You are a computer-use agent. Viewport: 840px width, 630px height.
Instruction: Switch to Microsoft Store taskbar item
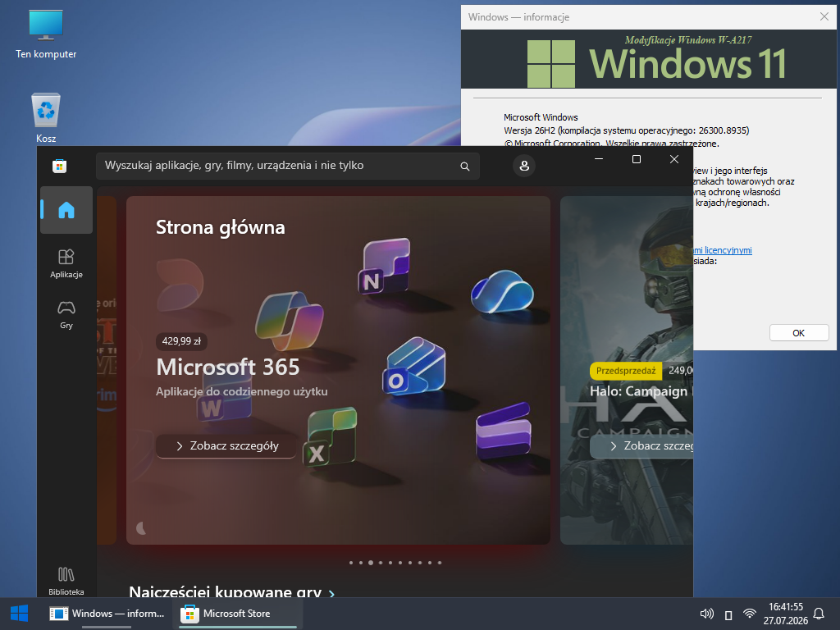(x=238, y=614)
